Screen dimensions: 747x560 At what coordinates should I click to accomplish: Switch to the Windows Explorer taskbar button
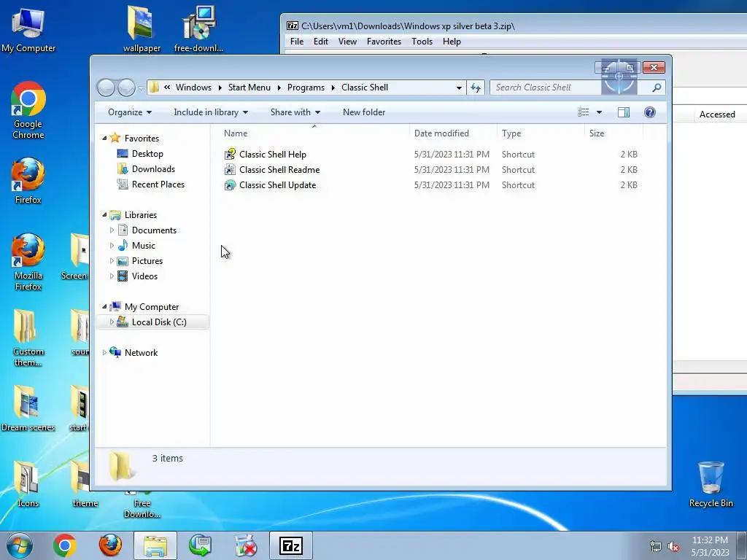pyautogui.click(x=155, y=545)
